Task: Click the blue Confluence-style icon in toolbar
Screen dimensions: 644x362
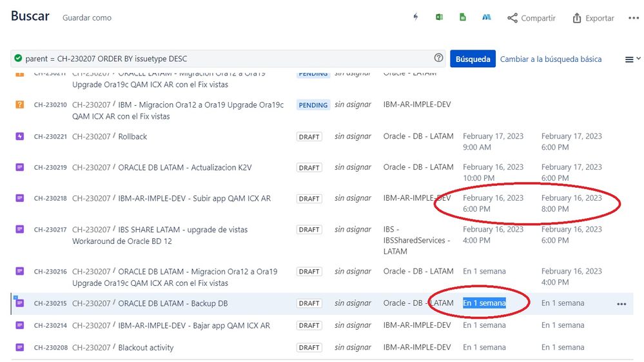Action: pyautogui.click(x=487, y=17)
